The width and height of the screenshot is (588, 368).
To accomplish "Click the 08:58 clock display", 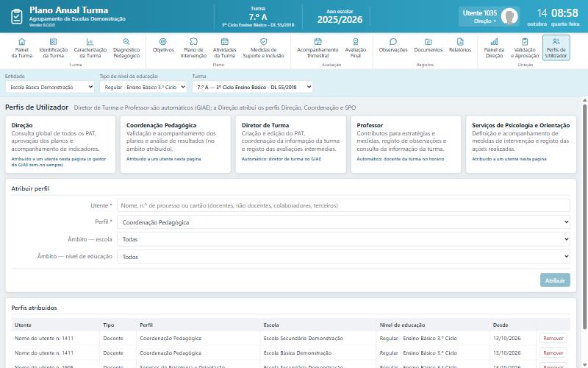I will click(564, 13).
